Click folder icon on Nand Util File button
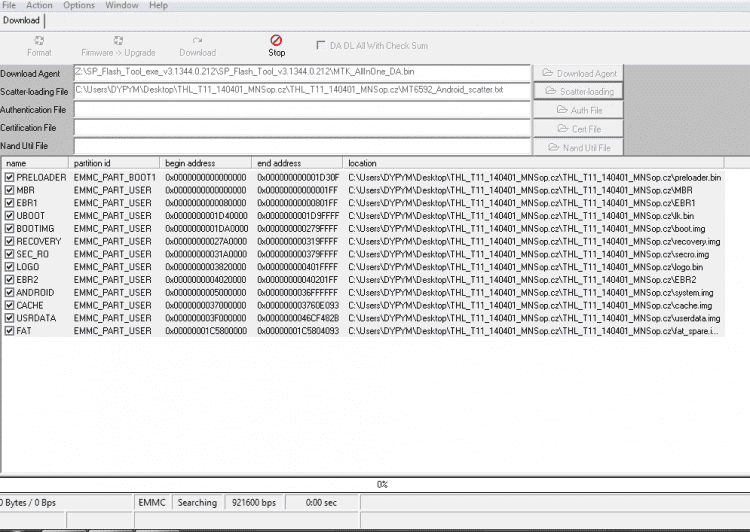The image size is (750, 532). [553, 147]
